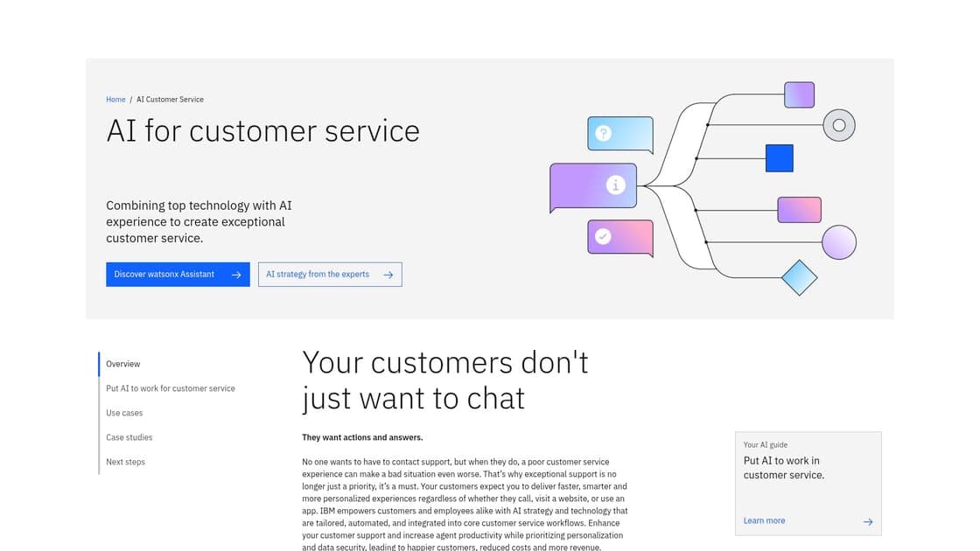Click the info icon in the purple bubble
This screenshot has width=980, height=551.
[x=615, y=185]
